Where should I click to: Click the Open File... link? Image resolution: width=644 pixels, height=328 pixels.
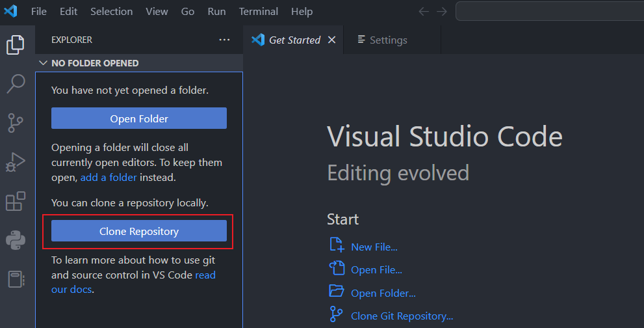376,270
